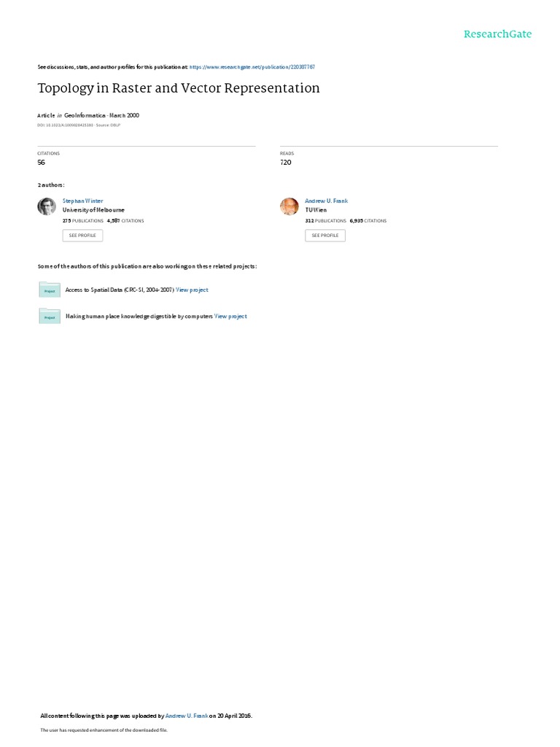Click the Andrew U. Frank author name link

(326, 201)
